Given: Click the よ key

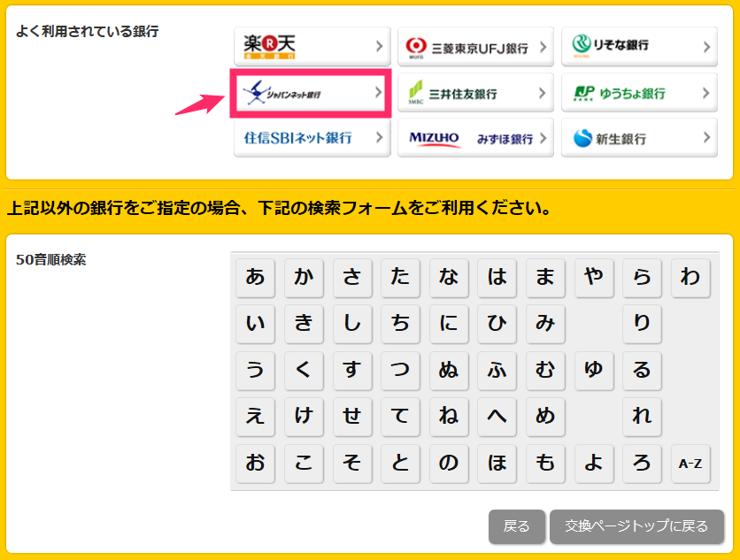Looking at the screenshot, I should (x=594, y=464).
